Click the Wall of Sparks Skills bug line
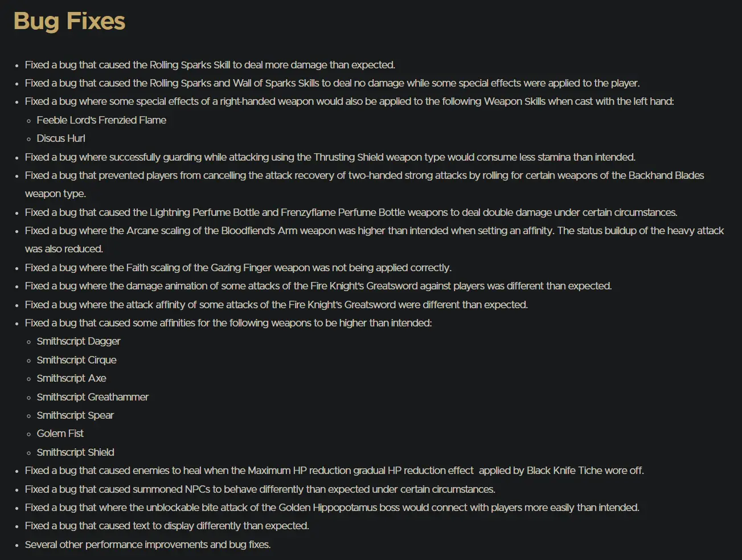Screen dimensions: 742x560 pos(333,83)
